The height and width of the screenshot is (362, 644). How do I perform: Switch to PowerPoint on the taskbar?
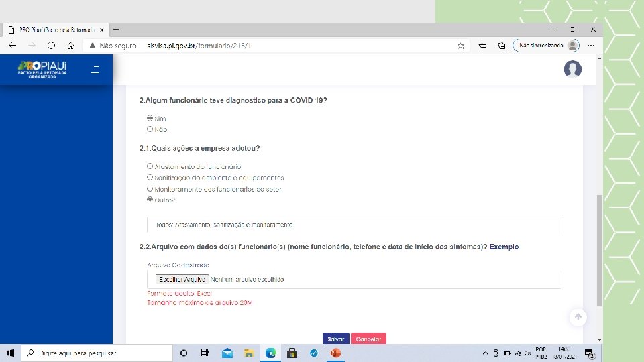(335, 353)
